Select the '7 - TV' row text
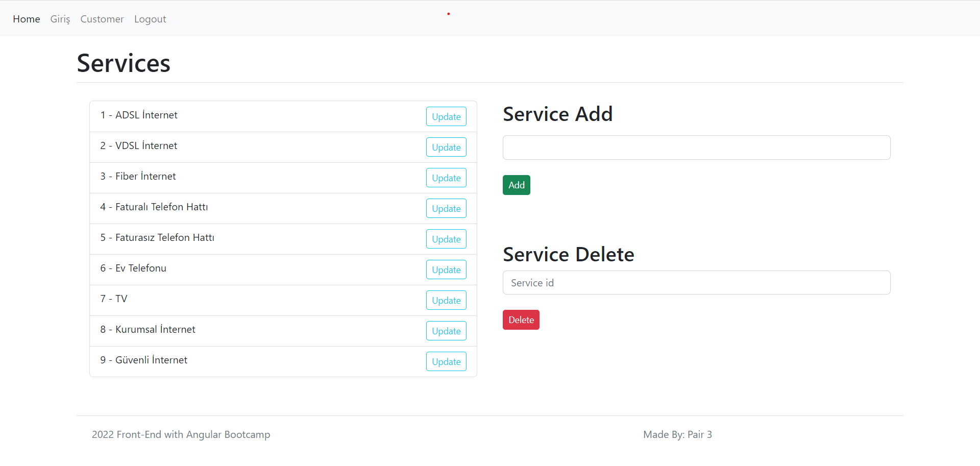 114,299
